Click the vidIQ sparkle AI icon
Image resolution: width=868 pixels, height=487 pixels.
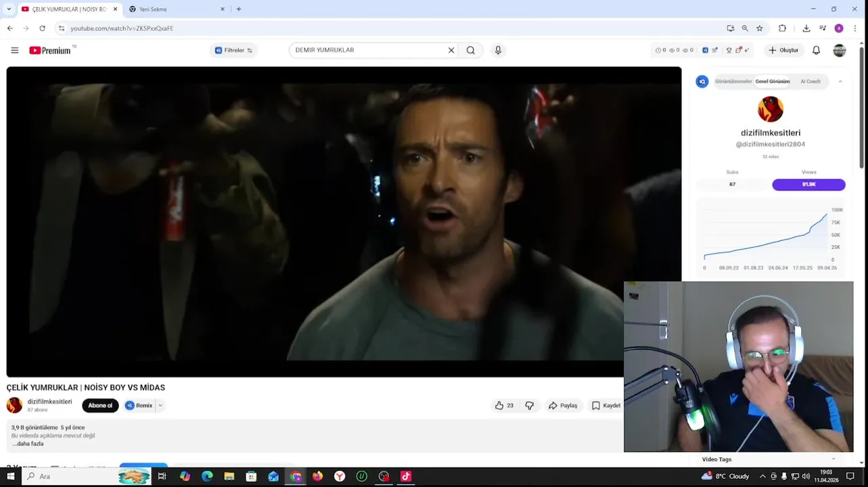coord(747,50)
